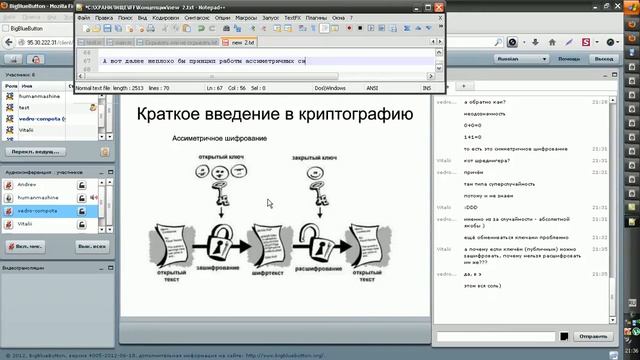
Task: Click the Выкл. всех mute-all button
Action: 92,247
